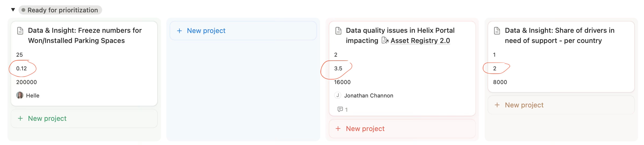The width and height of the screenshot is (644, 145).
Task: Click the plus icon in red column
Action: pyautogui.click(x=338, y=129)
